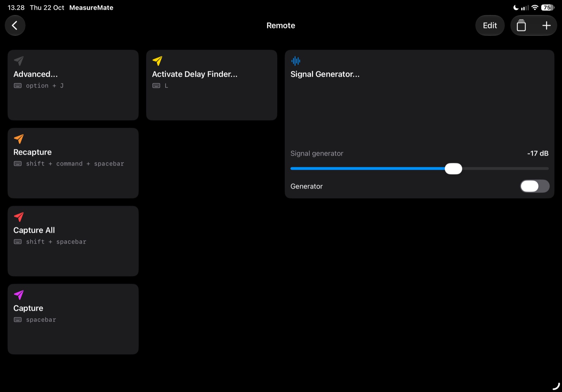
Task: Tap the gray arrow icon on Advanced card
Action: (19, 61)
